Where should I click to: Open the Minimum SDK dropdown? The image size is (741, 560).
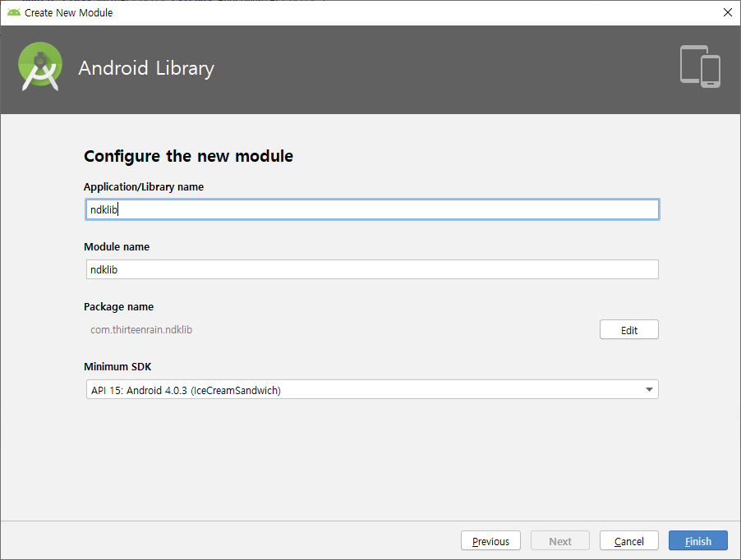pos(372,390)
